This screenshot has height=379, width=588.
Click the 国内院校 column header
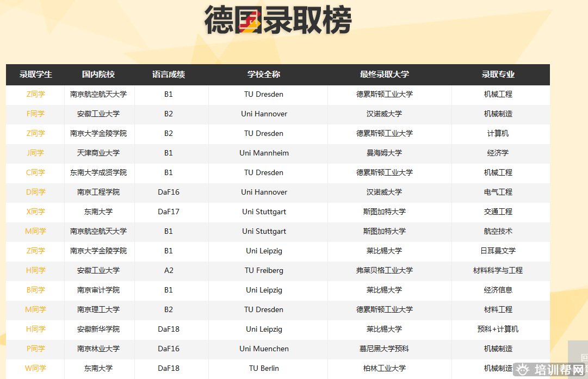(98, 74)
